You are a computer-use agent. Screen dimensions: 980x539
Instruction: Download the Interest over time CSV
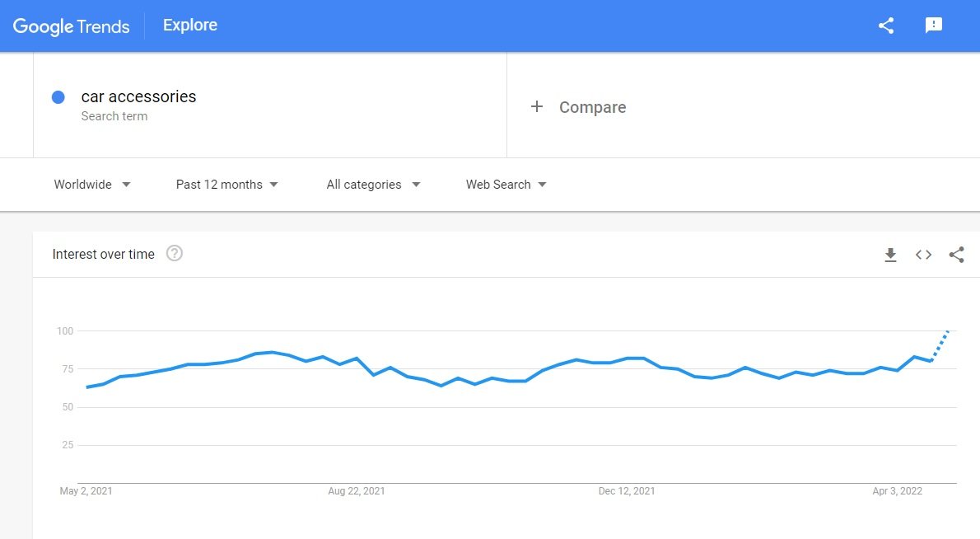click(x=890, y=255)
